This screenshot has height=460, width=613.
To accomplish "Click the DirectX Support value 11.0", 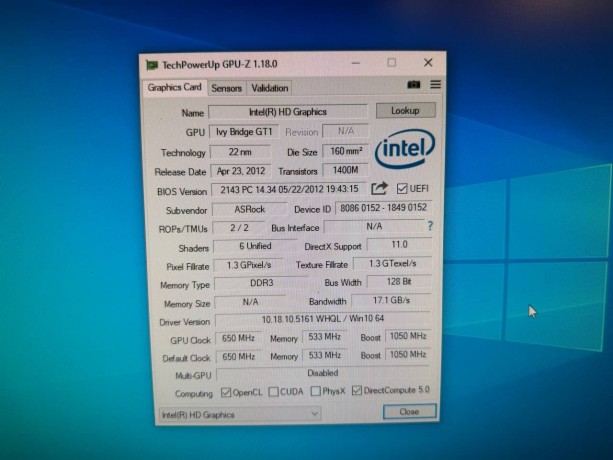I will pos(399,245).
